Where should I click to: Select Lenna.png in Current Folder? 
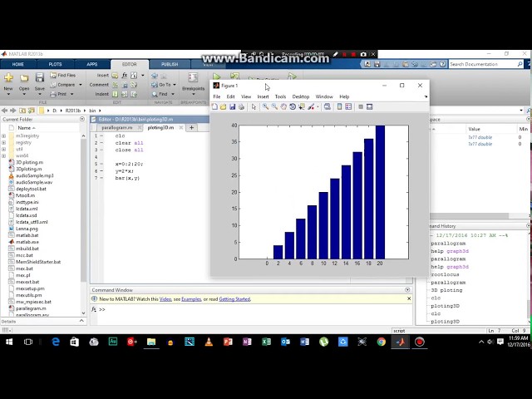pyautogui.click(x=27, y=229)
